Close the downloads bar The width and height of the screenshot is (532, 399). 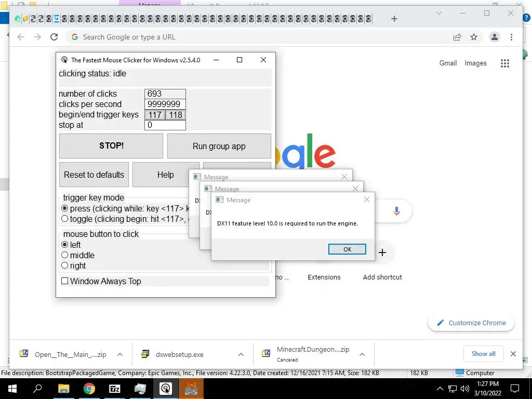coord(513,354)
